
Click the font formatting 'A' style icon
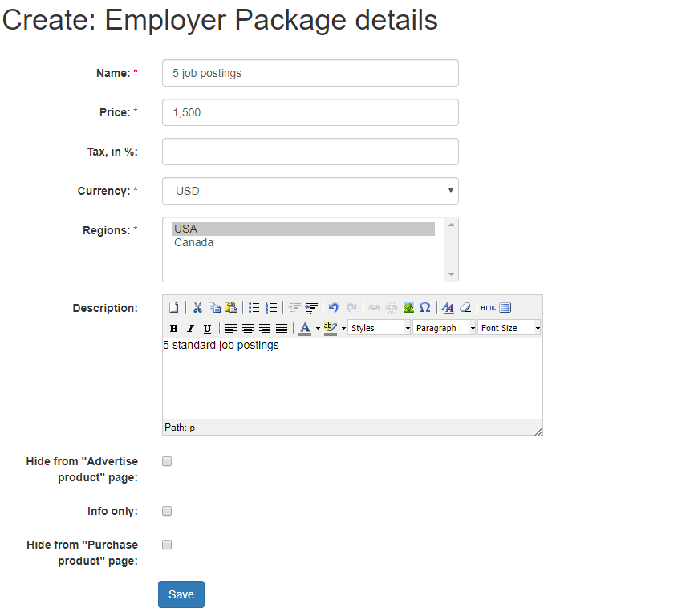point(448,307)
